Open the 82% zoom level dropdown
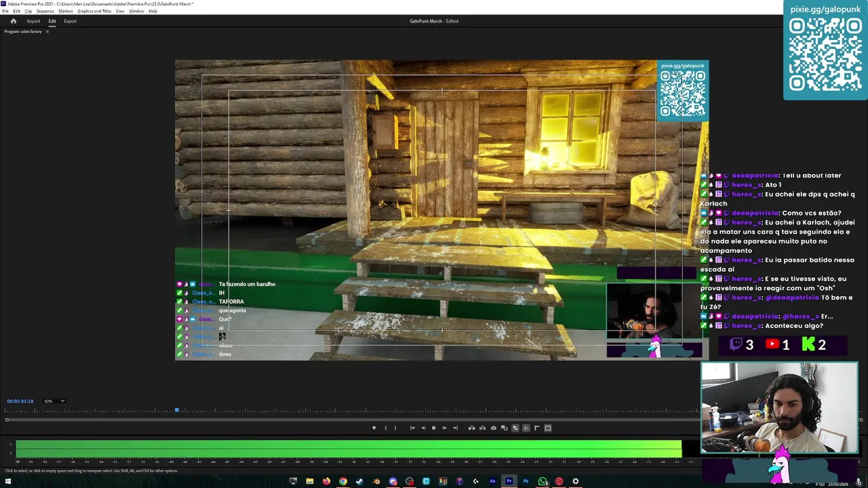This screenshot has height=488, width=868. coord(54,401)
